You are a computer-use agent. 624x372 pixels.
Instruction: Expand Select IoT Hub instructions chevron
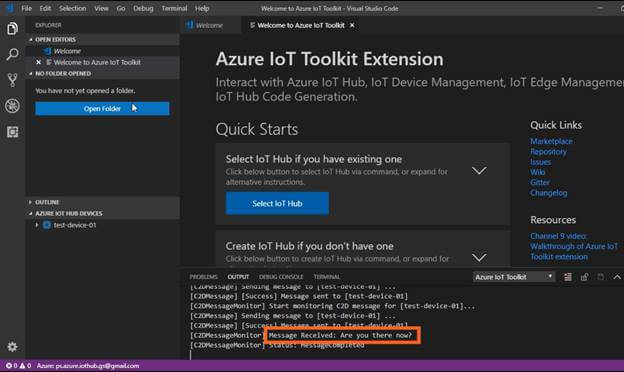click(479, 171)
